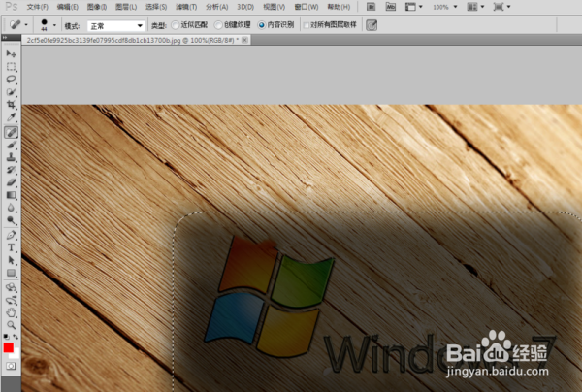
Task: Select the Blur tool
Action: [x=11, y=208]
